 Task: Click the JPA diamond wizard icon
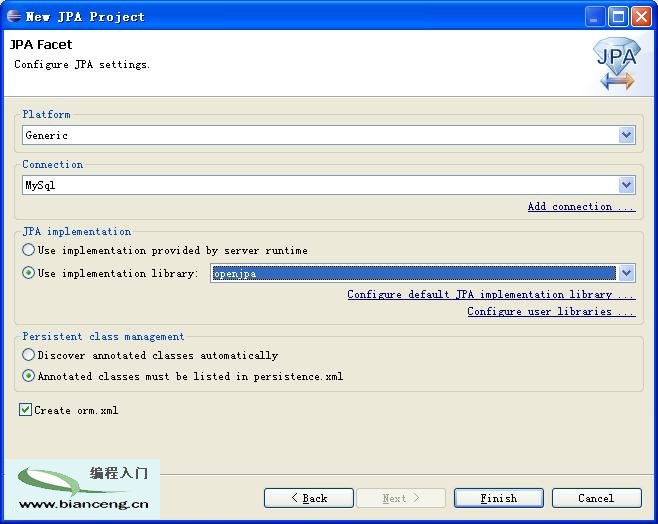(616, 64)
